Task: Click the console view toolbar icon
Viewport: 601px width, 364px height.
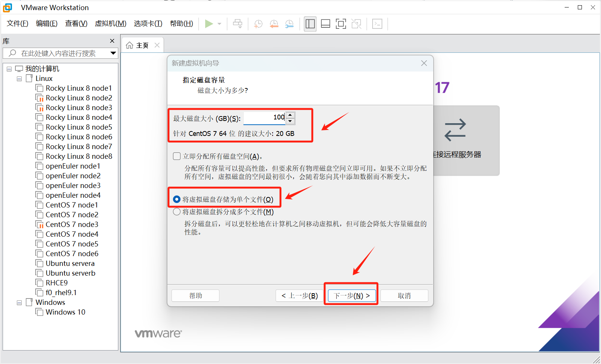Action: point(377,24)
